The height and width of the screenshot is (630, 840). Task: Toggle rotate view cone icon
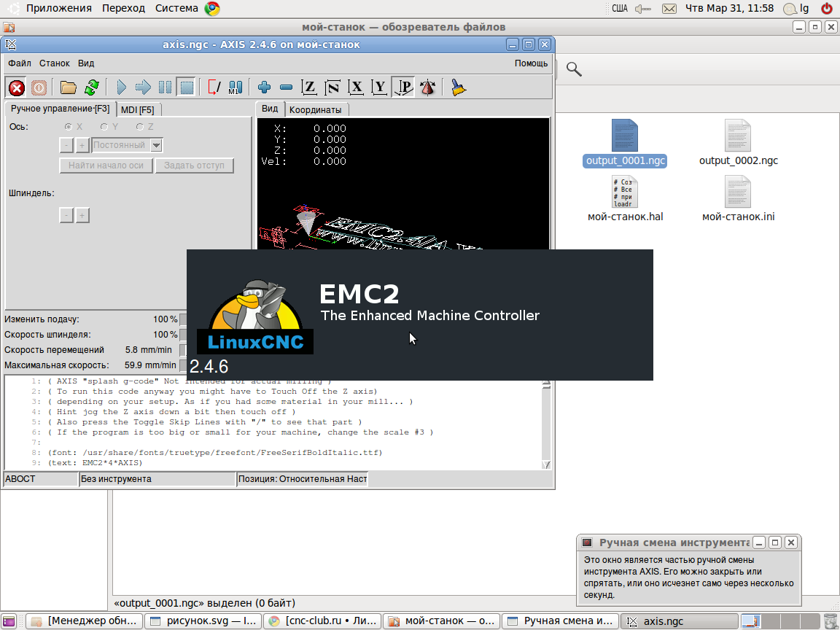pyautogui.click(x=427, y=87)
